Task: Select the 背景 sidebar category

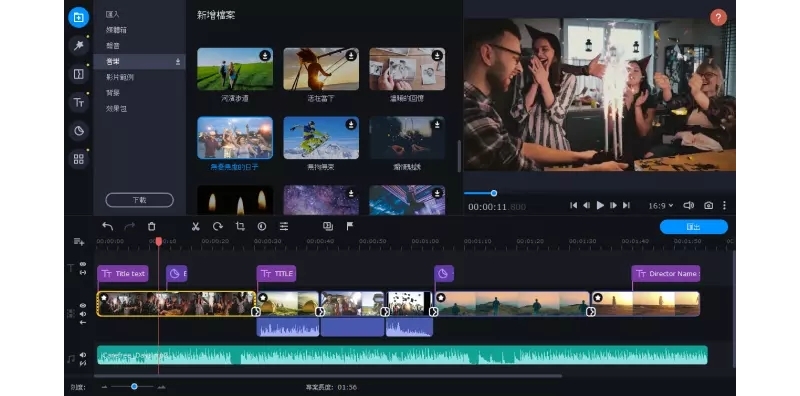Action: coord(113,93)
